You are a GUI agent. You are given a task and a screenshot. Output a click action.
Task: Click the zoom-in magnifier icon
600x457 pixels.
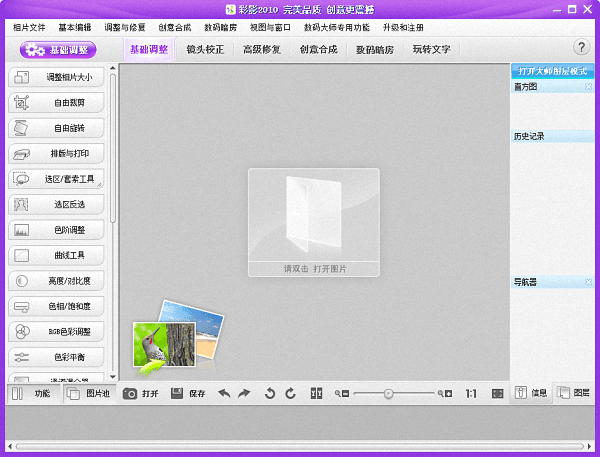tap(449, 394)
